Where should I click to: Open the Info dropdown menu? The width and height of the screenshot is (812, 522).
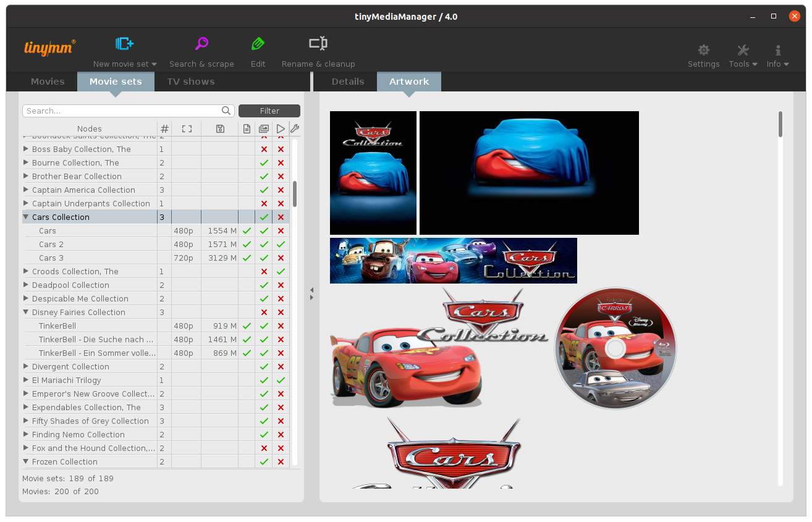[x=777, y=56]
